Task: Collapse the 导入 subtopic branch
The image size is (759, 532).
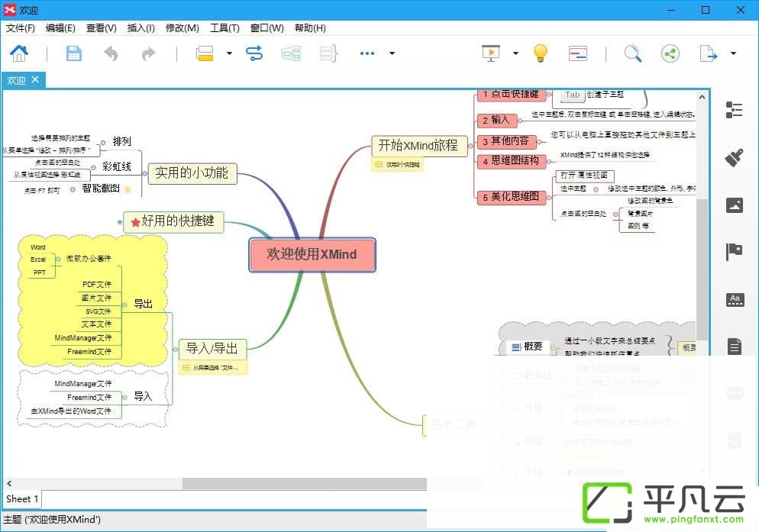Action: click(x=124, y=398)
